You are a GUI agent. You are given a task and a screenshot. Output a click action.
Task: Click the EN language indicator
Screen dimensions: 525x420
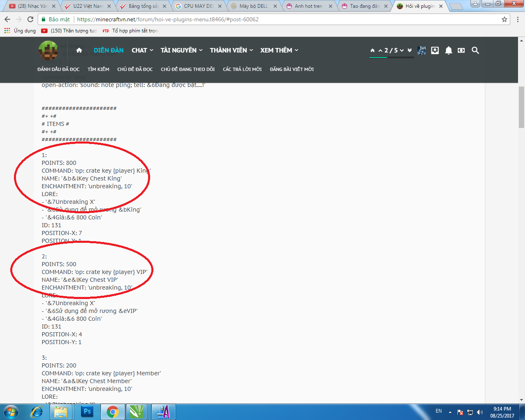click(438, 411)
